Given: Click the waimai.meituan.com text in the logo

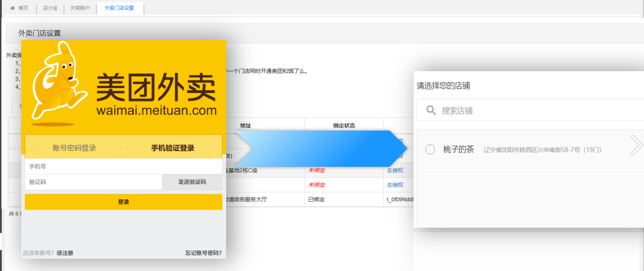Looking at the screenshot, I should (156, 111).
